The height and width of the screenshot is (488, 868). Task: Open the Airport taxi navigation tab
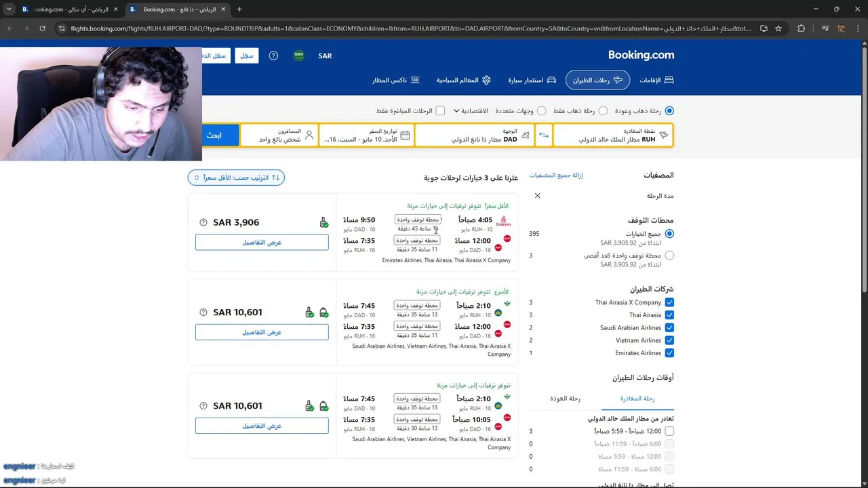pyautogui.click(x=396, y=80)
